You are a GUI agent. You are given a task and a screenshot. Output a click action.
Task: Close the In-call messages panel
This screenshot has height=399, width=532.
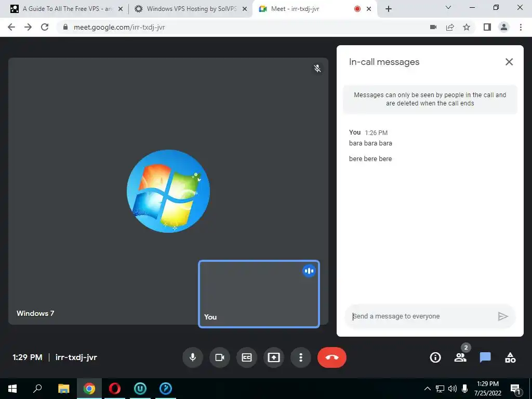(x=509, y=62)
